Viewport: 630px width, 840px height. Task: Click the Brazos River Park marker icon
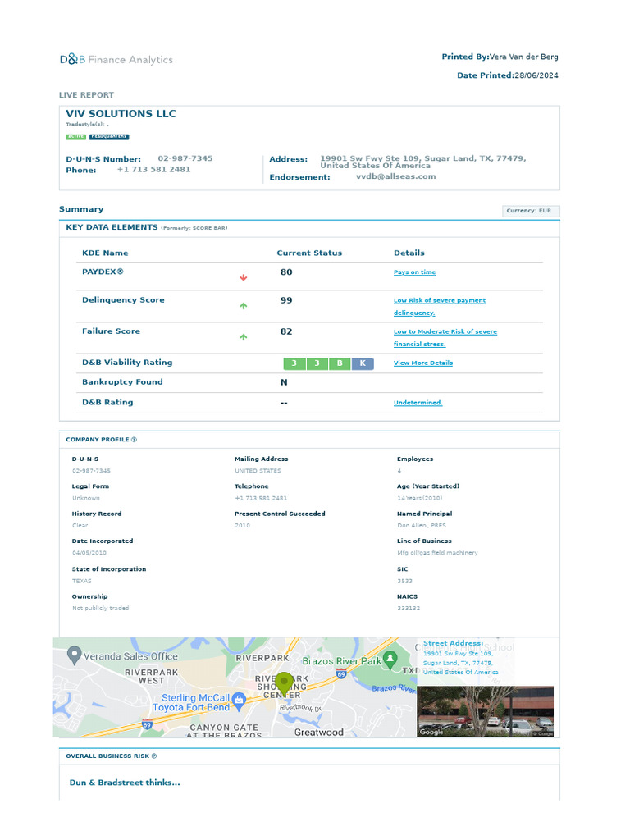click(390, 659)
